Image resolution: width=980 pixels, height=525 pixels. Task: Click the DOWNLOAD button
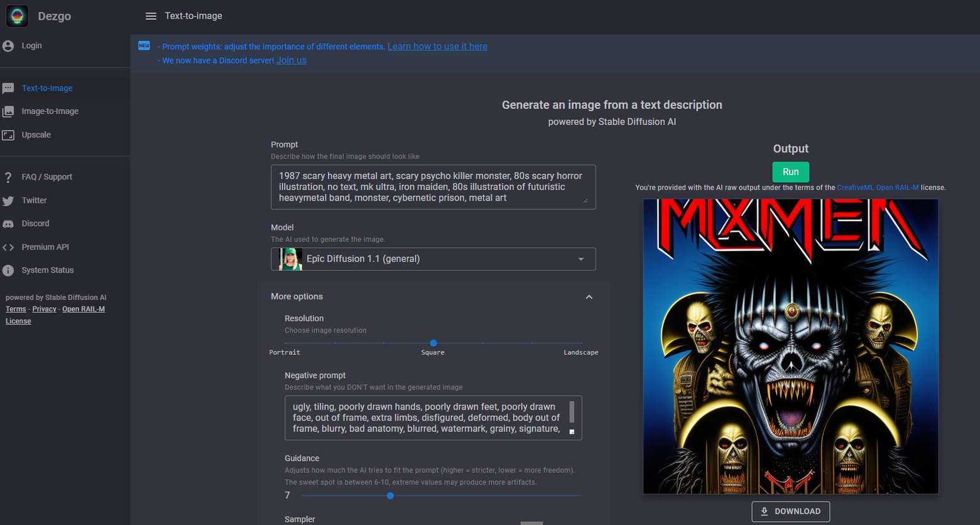tap(791, 511)
